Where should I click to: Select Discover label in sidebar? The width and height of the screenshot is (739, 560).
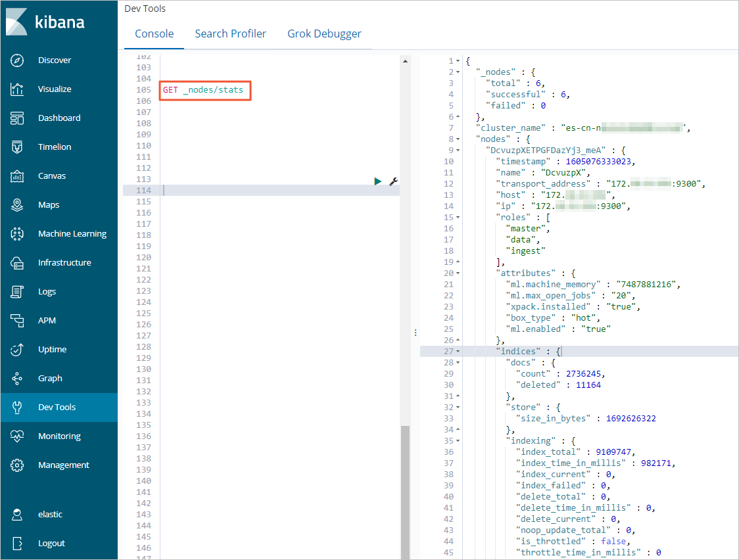tap(55, 60)
